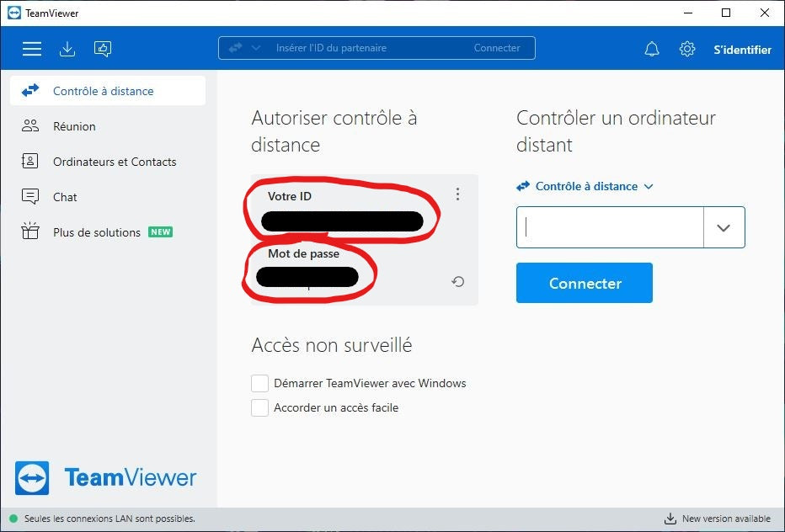
Task: Click the blue Connecter button
Action: click(585, 283)
